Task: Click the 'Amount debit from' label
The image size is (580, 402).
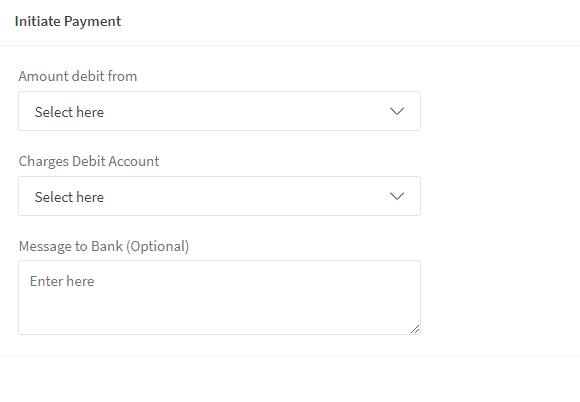Action: pyautogui.click(x=78, y=76)
